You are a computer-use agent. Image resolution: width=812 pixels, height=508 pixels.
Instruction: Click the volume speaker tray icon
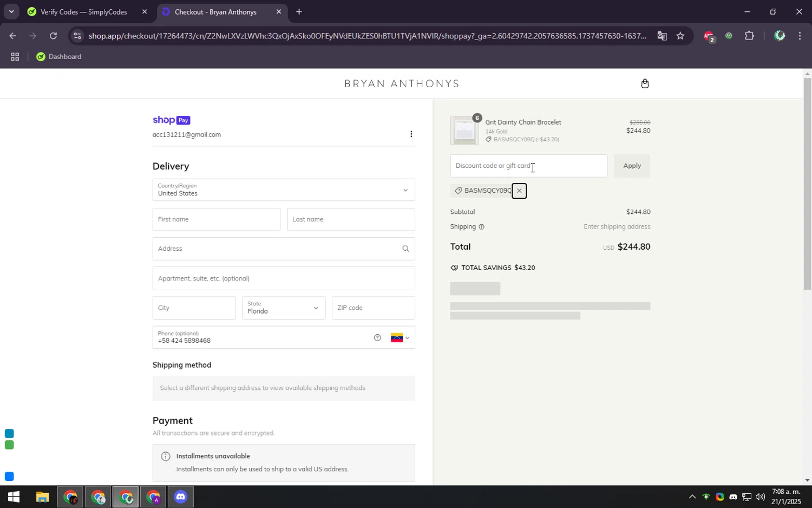coord(760,497)
